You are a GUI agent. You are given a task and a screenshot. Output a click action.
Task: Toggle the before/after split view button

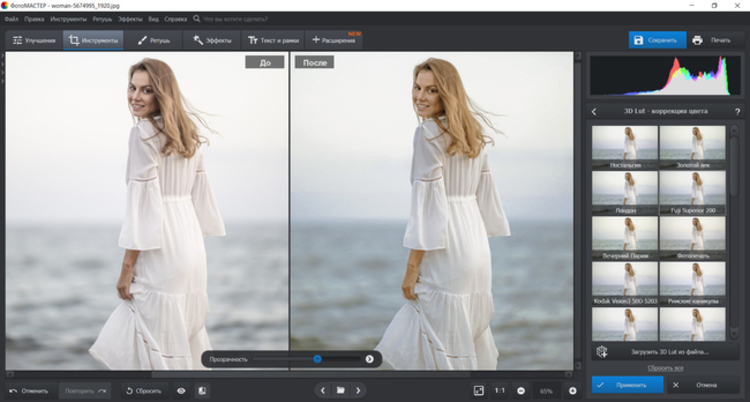pos(203,390)
